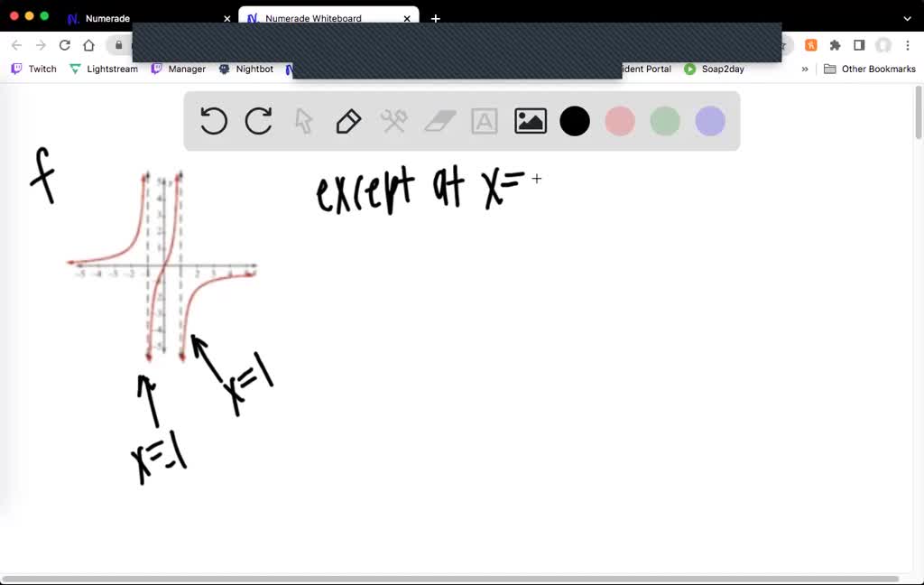This screenshot has width=924, height=585.
Task: Click the browser profile avatar icon
Action: pyautogui.click(x=882, y=44)
